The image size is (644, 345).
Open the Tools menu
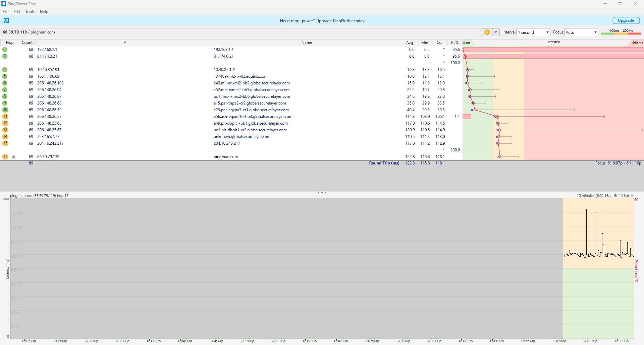(30, 12)
